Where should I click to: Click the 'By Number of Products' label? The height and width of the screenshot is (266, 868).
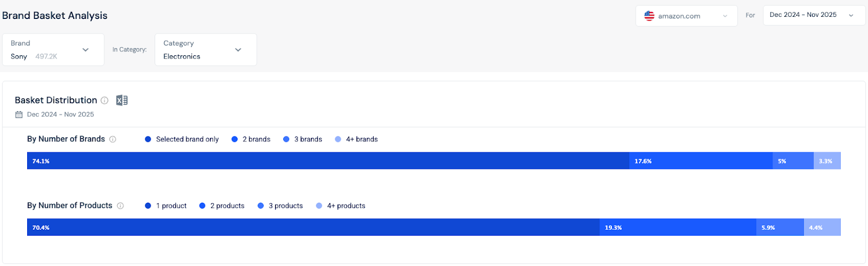69,206
